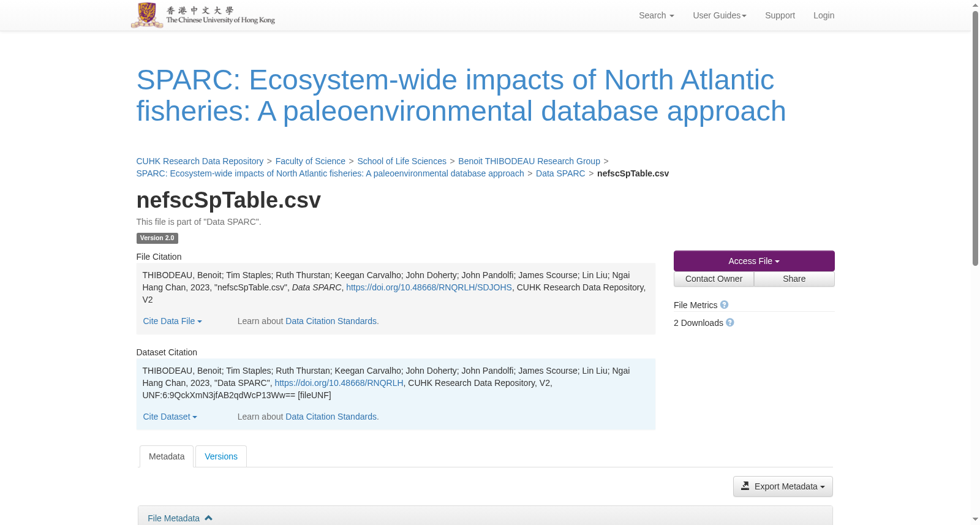The image size is (980, 525).
Task: Open the File Metrics help icon
Action: click(x=724, y=304)
